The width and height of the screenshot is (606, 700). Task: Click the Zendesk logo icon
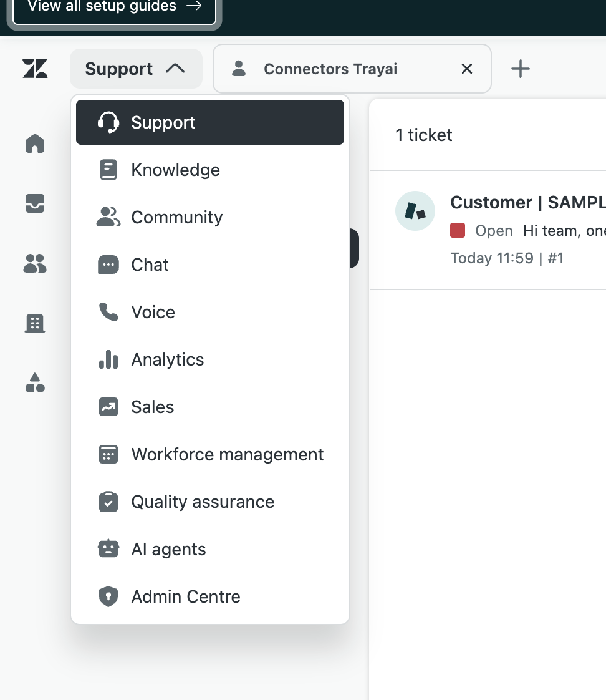[x=35, y=69]
